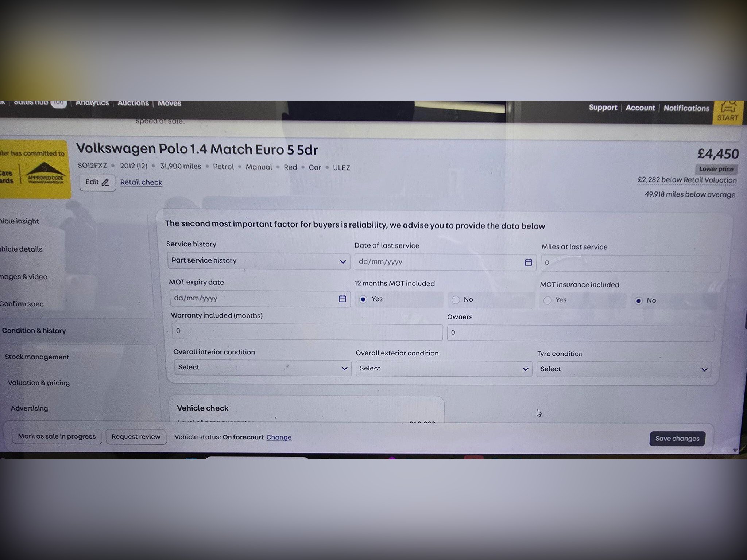Image resolution: width=747 pixels, height=560 pixels.
Task: Select No for MOT insurance included
Action: (638, 301)
